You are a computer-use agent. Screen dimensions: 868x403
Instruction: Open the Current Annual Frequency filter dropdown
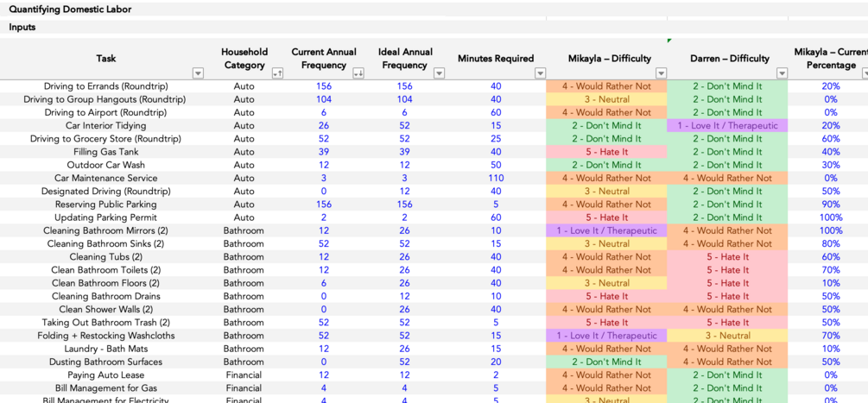tap(358, 73)
